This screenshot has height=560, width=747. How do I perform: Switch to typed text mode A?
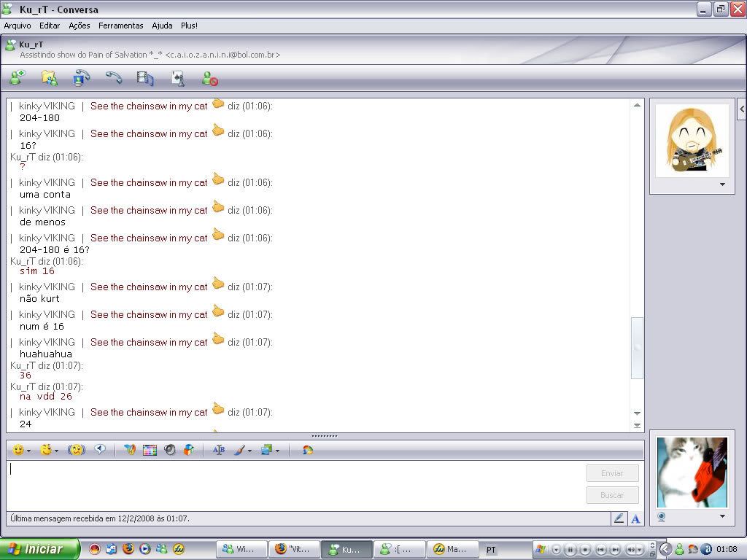tap(635, 518)
